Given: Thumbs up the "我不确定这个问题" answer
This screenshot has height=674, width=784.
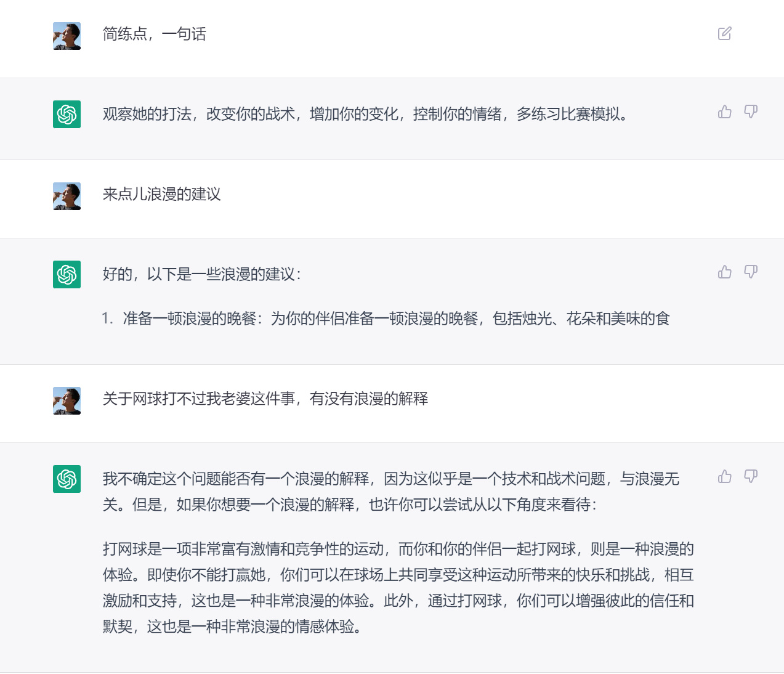Looking at the screenshot, I should tap(725, 476).
